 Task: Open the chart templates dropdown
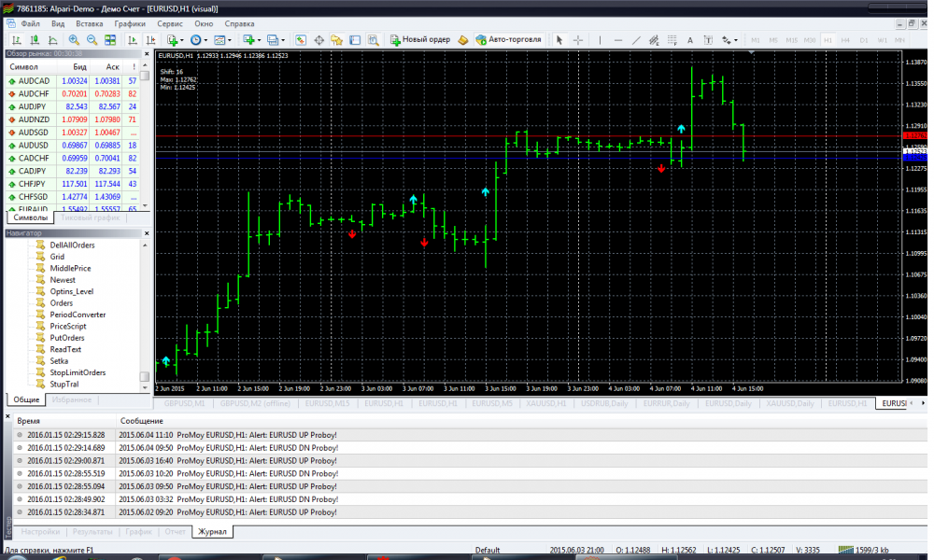coord(223,40)
